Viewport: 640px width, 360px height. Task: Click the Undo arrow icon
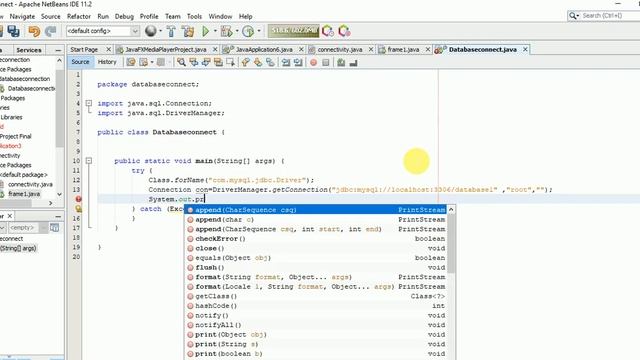tap(34, 31)
